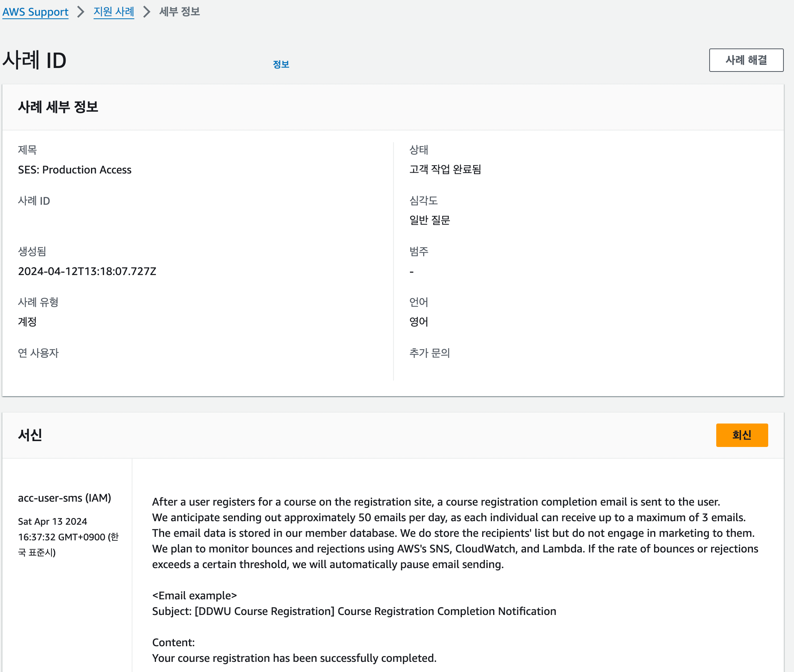Click the 'Content:' line in the message

[173, 643]
